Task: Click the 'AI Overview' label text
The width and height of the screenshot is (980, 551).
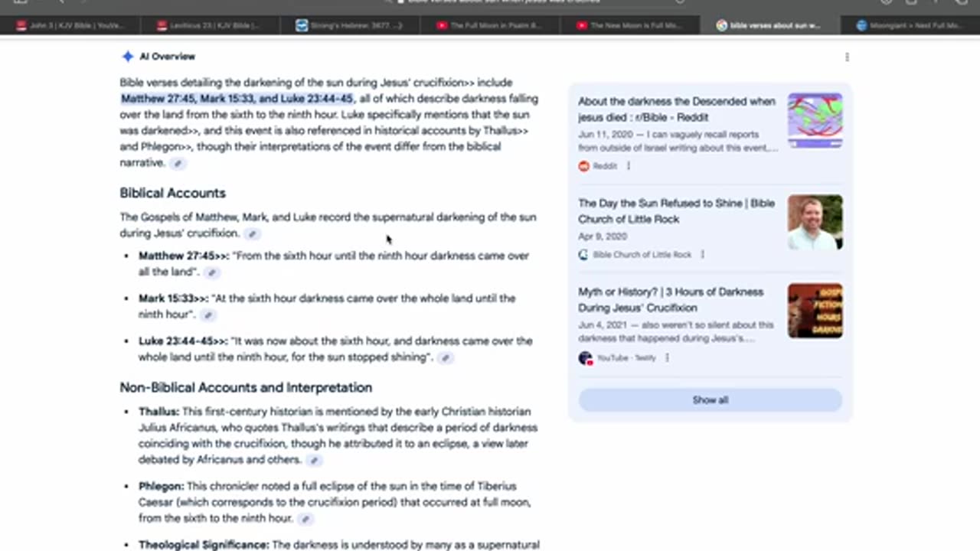Action: (167, 57)
